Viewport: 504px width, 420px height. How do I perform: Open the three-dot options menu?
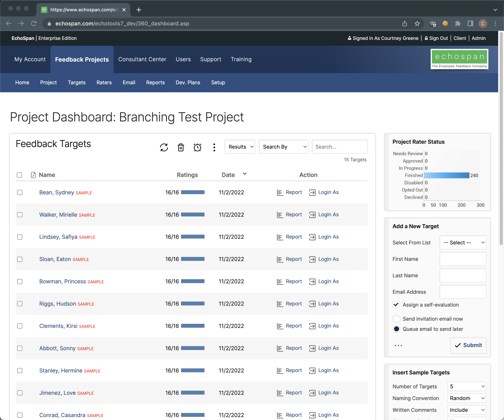pyautogui.click(x=214, y=147)
